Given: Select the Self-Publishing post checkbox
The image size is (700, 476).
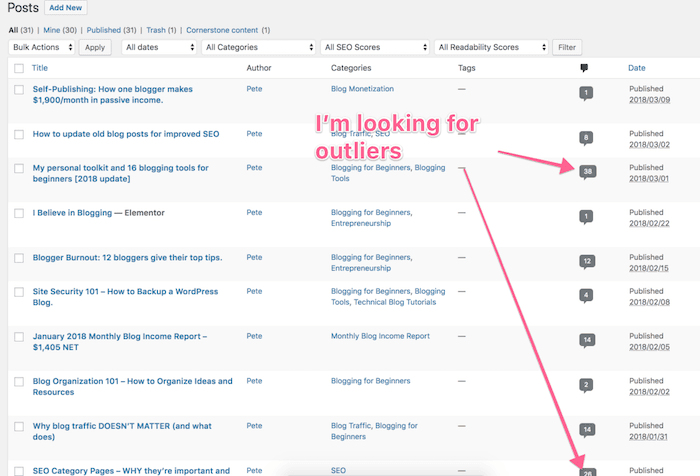Looking at the screenshot, I should point(19,90).
